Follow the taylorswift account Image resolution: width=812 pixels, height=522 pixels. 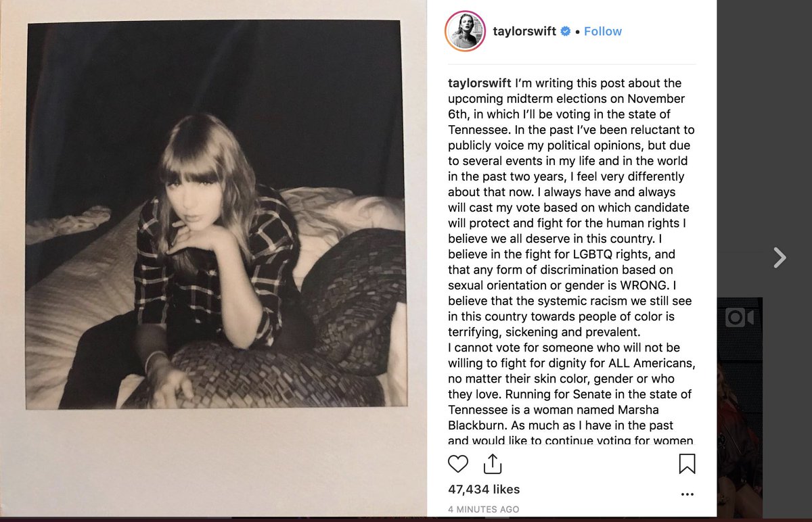tap(603, 31)
